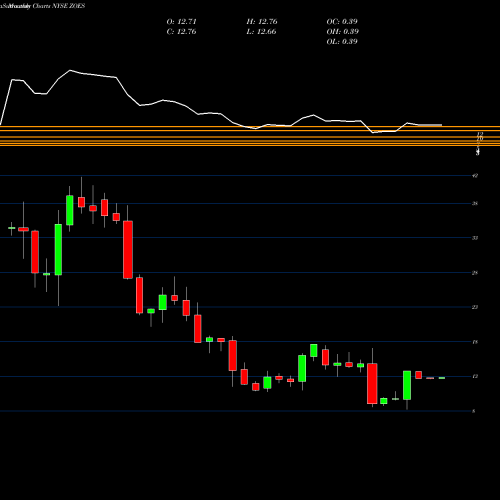Click the 'Charts NYSE ZOES' title text
The height and width of the screenshot is (500, 500).
pos(59,6)
